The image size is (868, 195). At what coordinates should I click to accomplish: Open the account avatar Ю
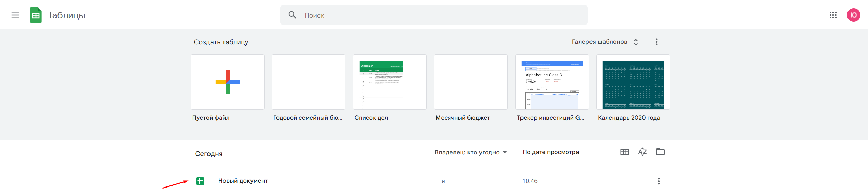853,15
